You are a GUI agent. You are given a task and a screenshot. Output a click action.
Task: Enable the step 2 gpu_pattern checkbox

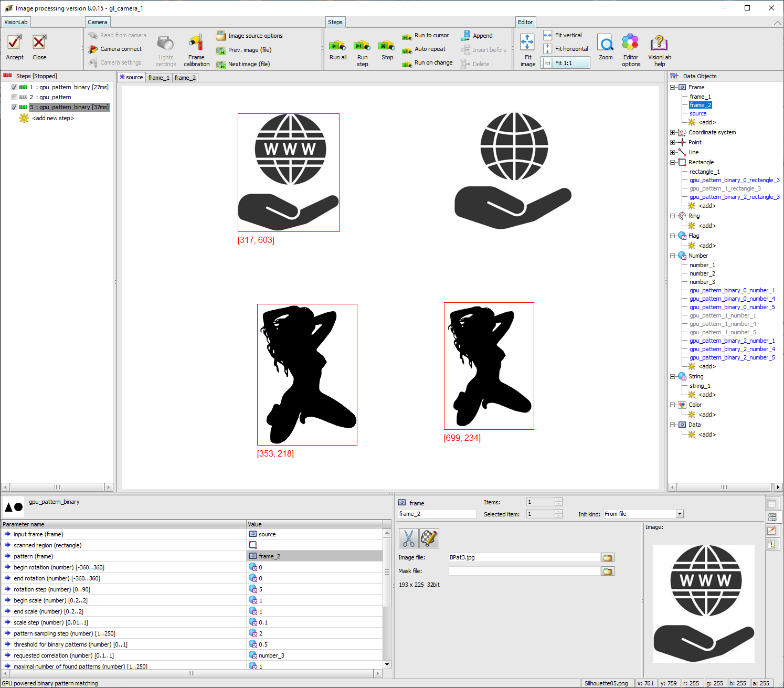click(14, 98)
